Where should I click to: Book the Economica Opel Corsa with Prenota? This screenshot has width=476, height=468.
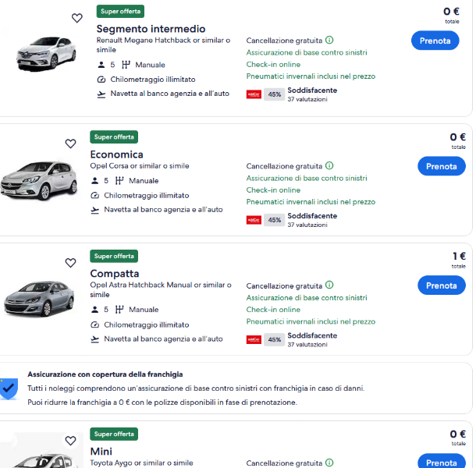[x=442, y=166]
